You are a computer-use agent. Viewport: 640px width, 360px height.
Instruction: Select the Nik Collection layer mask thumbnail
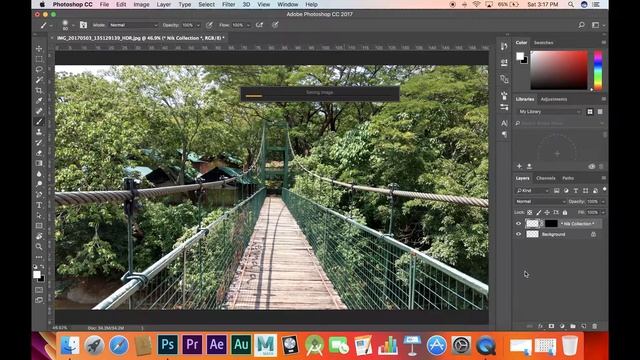551,223
